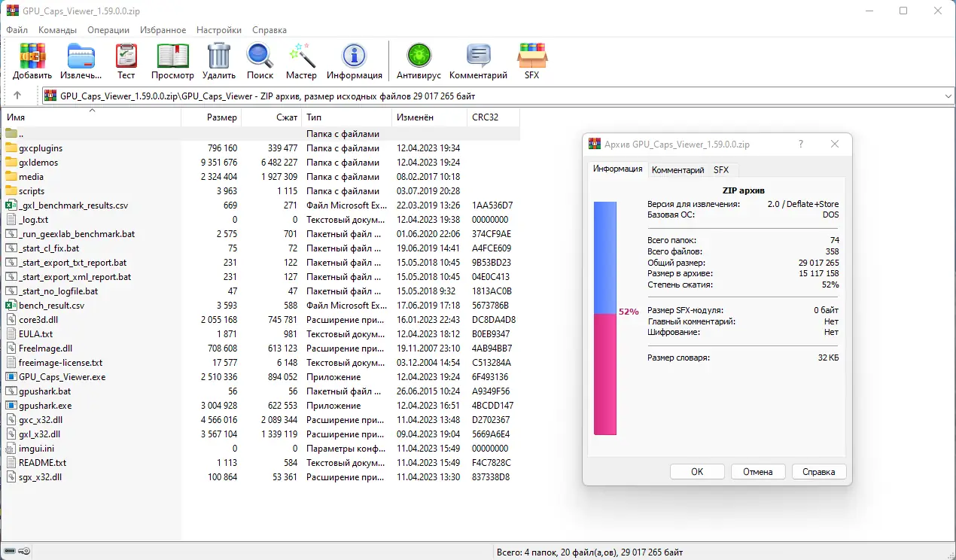Select the gpushark.exe file icon
Screen dimensions: 956x560
click(x=11, y=406)
